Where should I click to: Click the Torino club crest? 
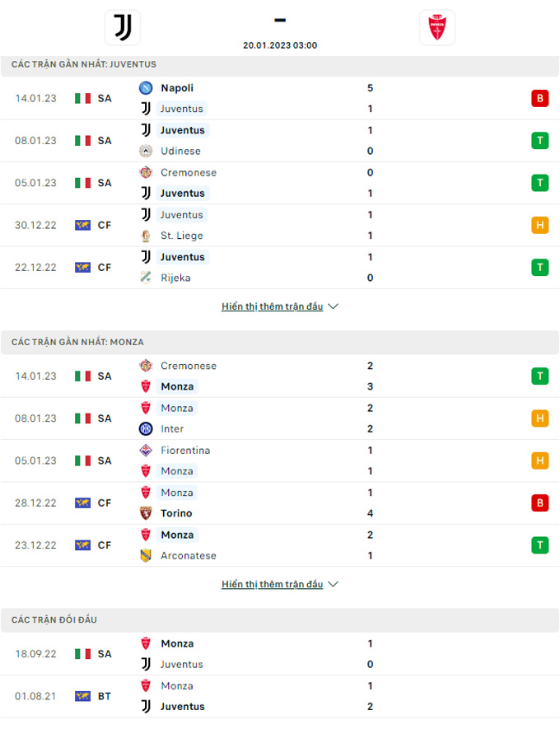(146, 513)
